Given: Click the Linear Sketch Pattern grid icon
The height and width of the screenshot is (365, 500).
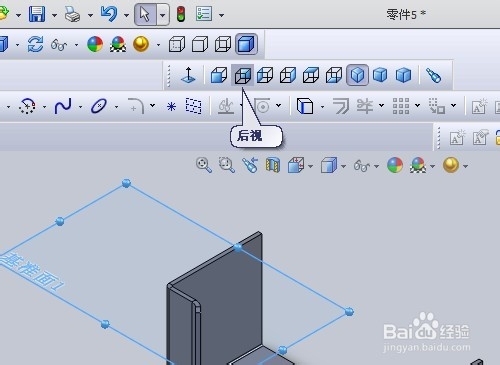Looking at the screenshot, I should 401,106.
